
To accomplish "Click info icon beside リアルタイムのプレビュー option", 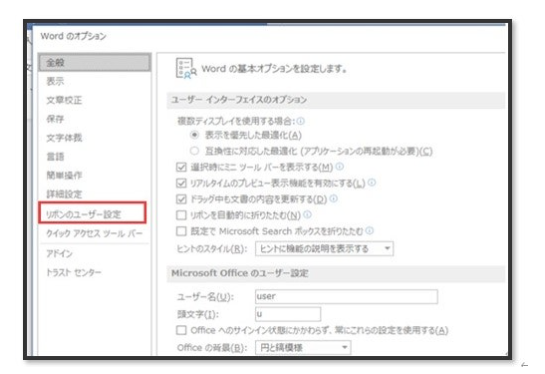I will (x=372, y=182).
